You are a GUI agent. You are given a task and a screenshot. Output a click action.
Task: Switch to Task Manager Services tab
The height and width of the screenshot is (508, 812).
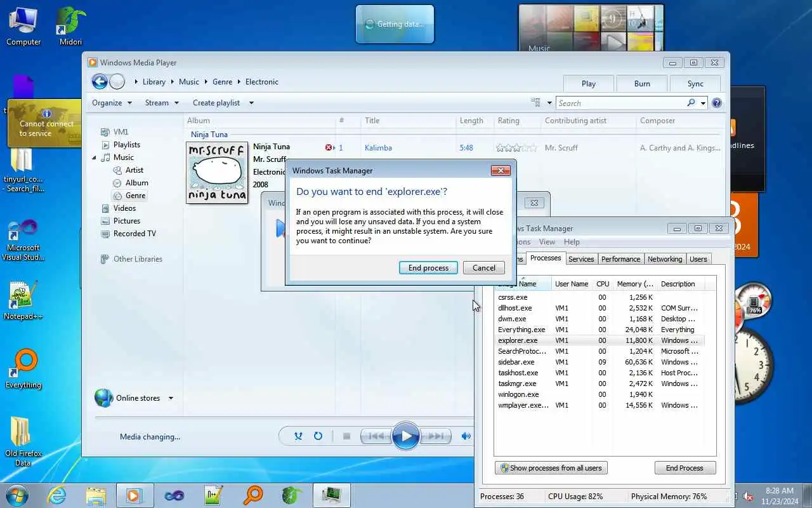[581, 259]
